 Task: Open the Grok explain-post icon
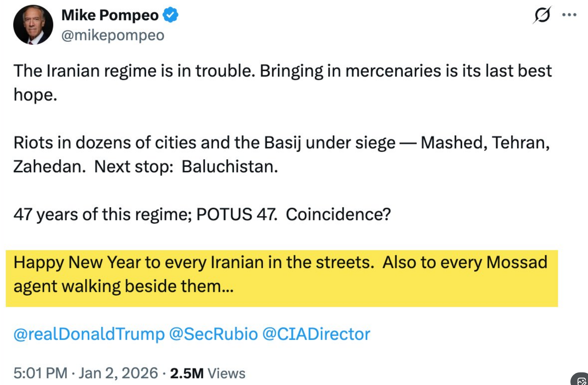pyautogui.click(x=542, y=15)
